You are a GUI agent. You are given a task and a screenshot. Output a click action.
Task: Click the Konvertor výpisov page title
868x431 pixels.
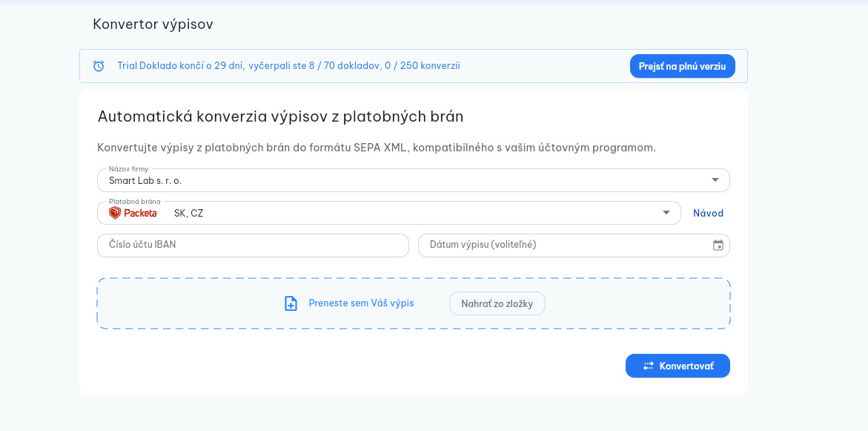coord(153,24)
